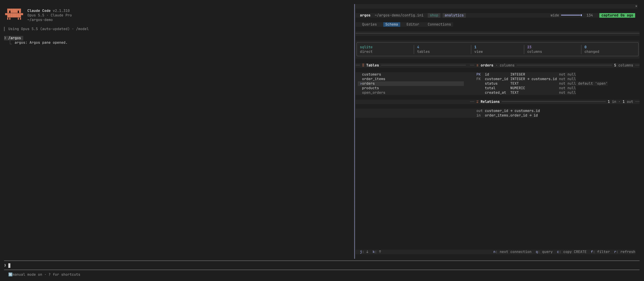Select the orders table row
The image size is (644, 281).
pos(411,83)
